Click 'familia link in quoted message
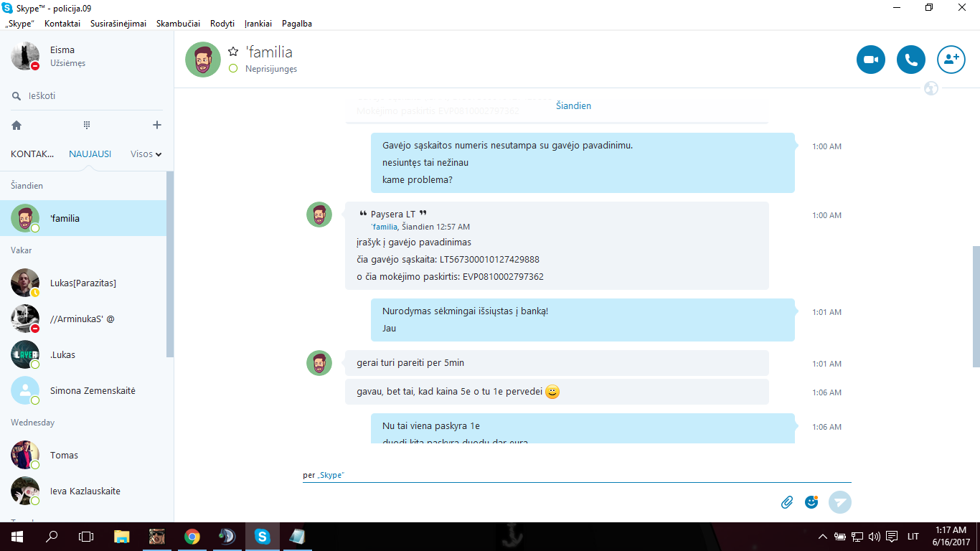The height and width of the screenshot is (551, 980). (x=385, y=227)
